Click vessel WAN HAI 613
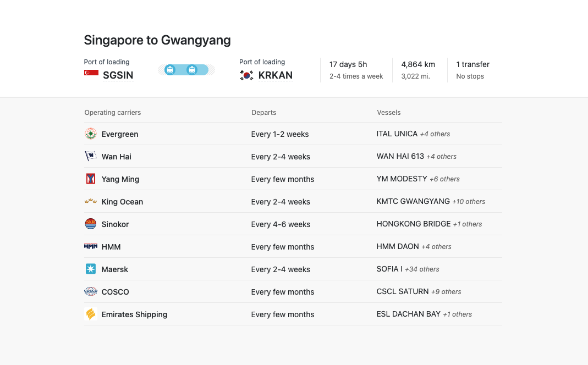Screen dimensions: 588x365 pos(400,156)
